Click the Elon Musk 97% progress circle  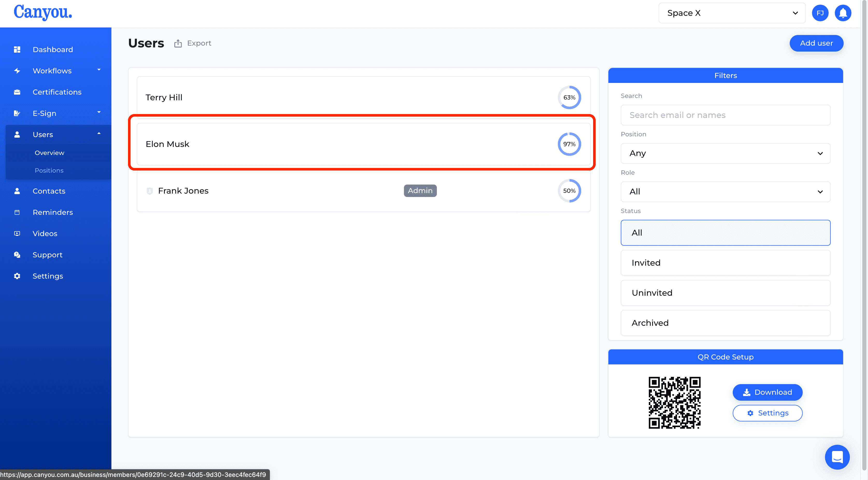tap(568, 144)
